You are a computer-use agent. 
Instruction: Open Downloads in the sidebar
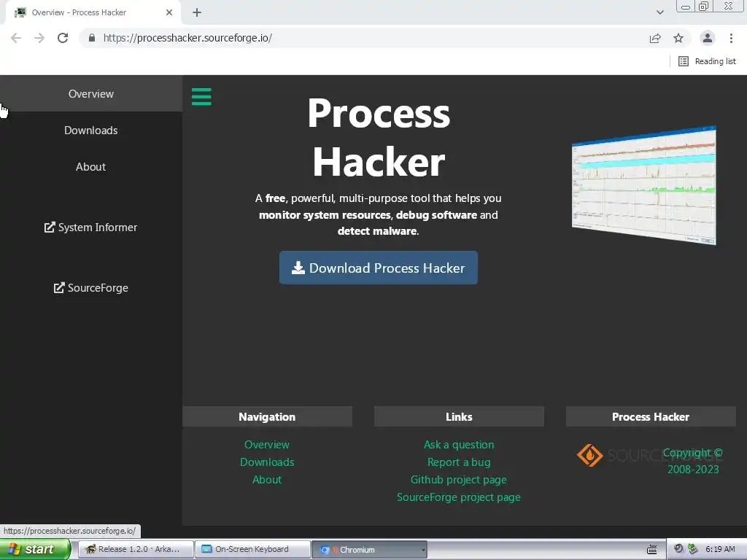click(x=91, y=131)
